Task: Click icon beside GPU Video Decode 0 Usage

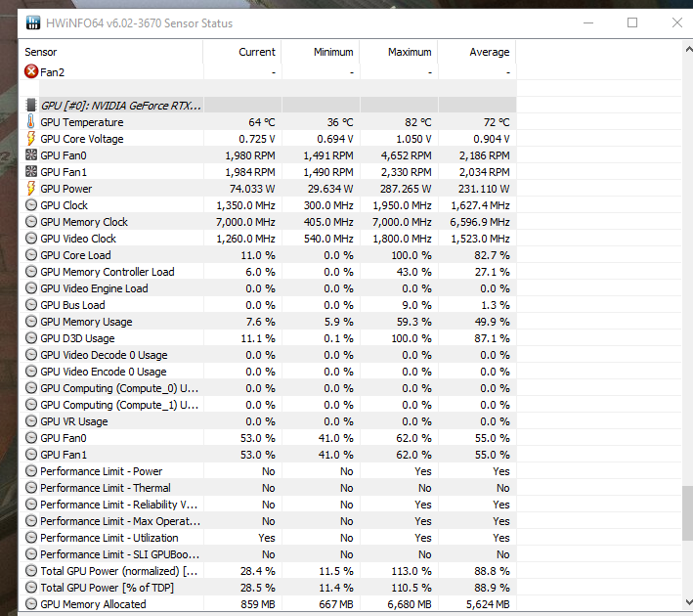Action: pos(31,354)
